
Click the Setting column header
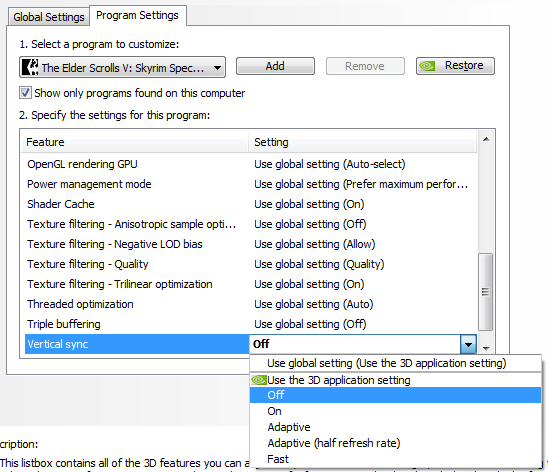tap(362, 142)
